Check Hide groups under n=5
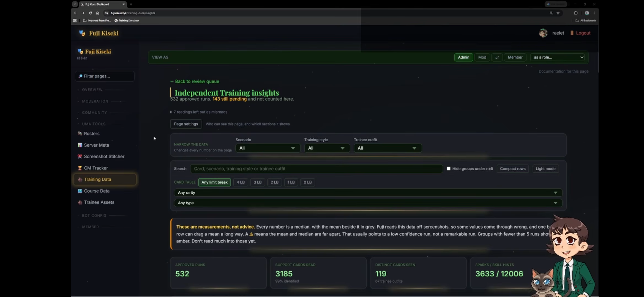 (449, 169)
